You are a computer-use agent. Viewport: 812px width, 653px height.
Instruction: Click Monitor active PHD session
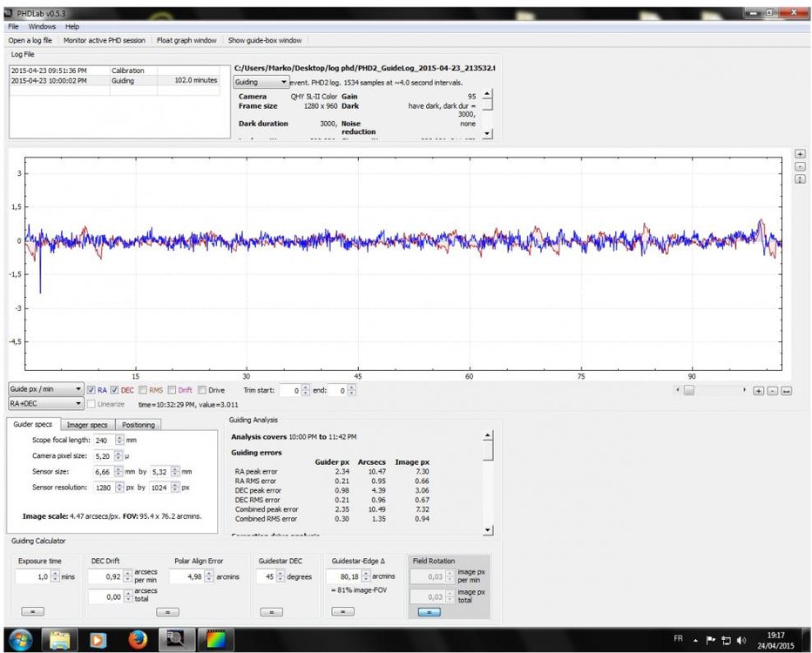click(x=104, y=40)
